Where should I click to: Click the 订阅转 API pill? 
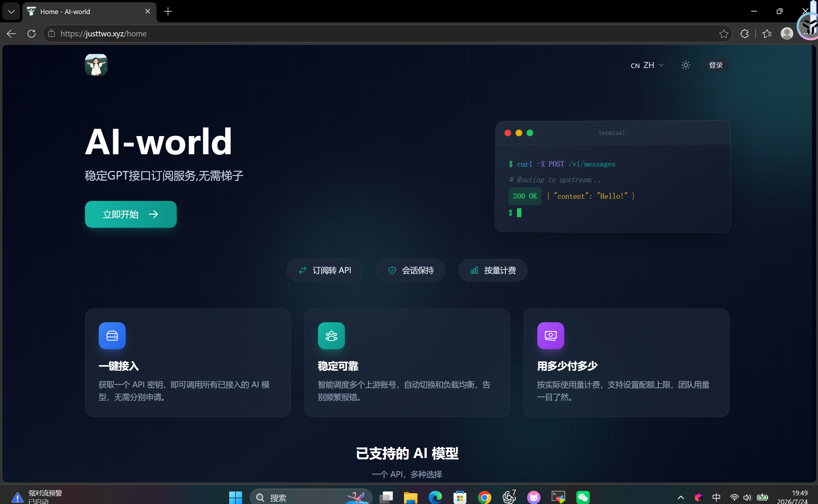[324, 270]
